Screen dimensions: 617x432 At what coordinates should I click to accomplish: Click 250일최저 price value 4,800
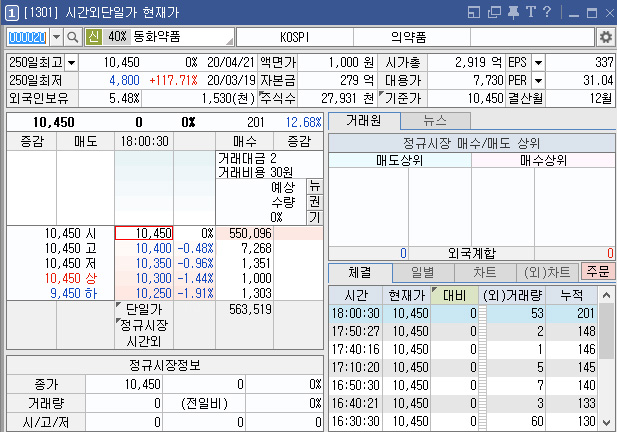tap(124, 81)
